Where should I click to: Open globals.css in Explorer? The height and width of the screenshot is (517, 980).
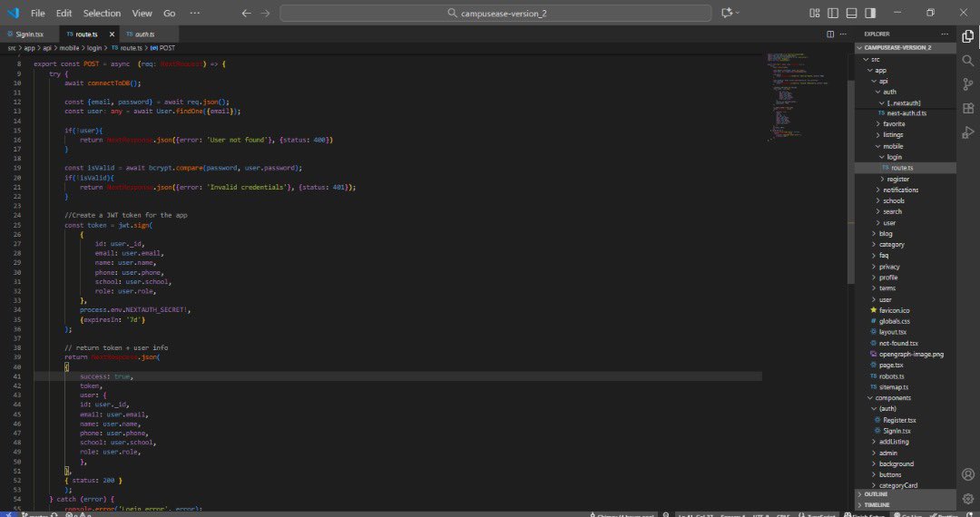(906, 321)
